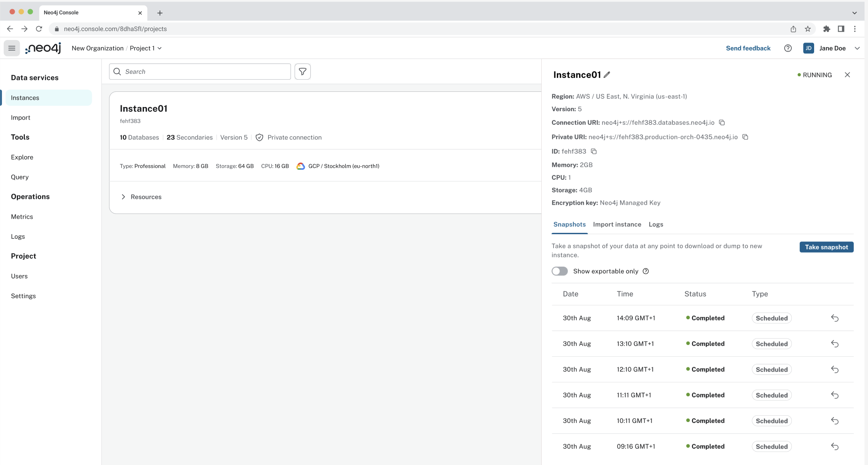
Task: Toggle the Show exportable only switch
Action: click(x=560, y=270)
